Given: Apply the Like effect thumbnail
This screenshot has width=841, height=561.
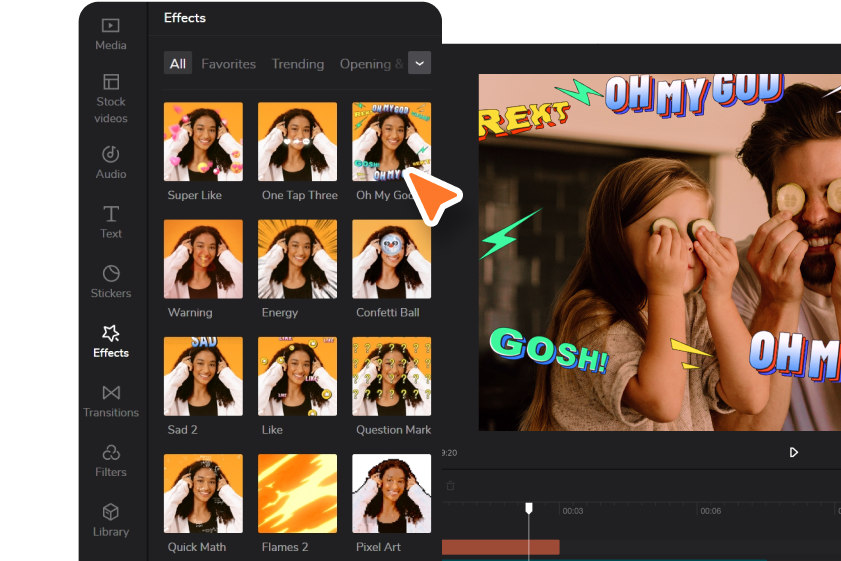Looking at the screenshot, I should [x=298, y=377].
